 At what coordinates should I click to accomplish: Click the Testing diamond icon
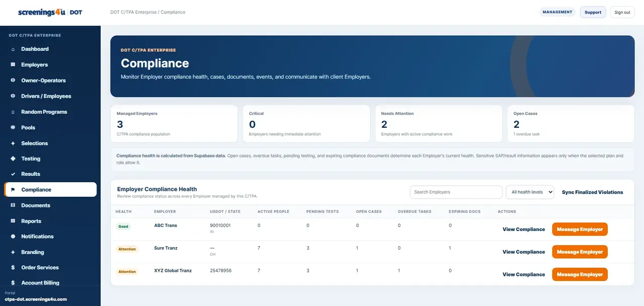(x=13, y=159)
